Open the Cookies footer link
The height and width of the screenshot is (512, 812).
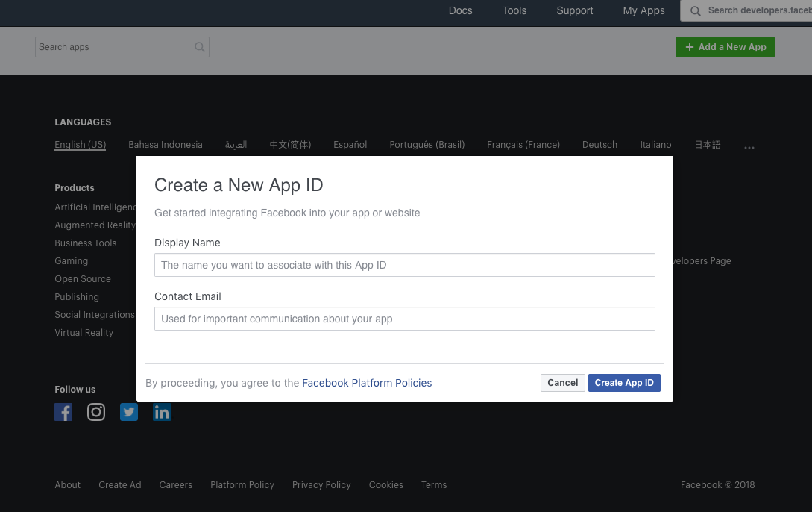coord(385,485)
